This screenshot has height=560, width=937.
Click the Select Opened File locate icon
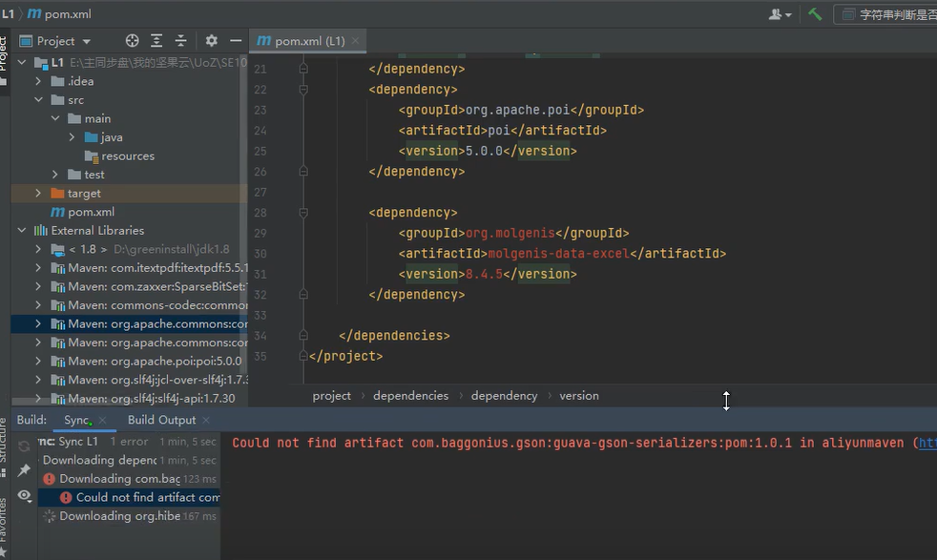click(x=132, y=41)
